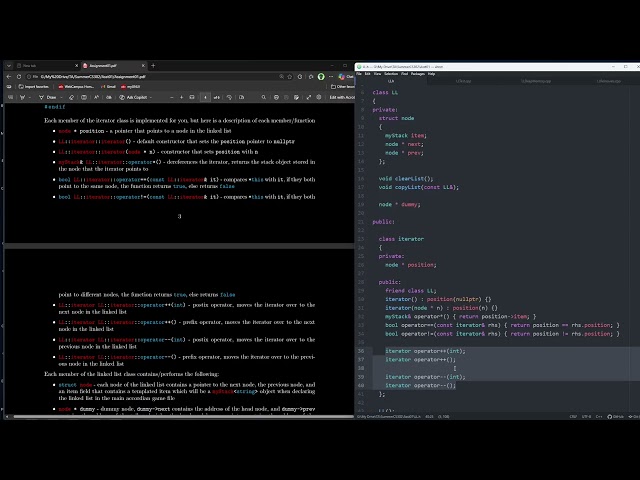Open Atom Selection menu
The width and height of the screenshot is (640, 480).
point(391,74)
